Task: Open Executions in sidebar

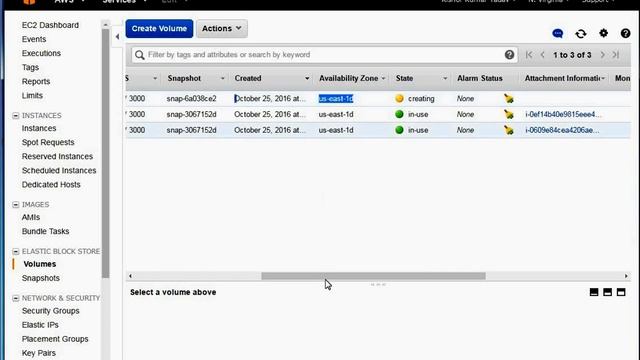Action: click(41, 53)
